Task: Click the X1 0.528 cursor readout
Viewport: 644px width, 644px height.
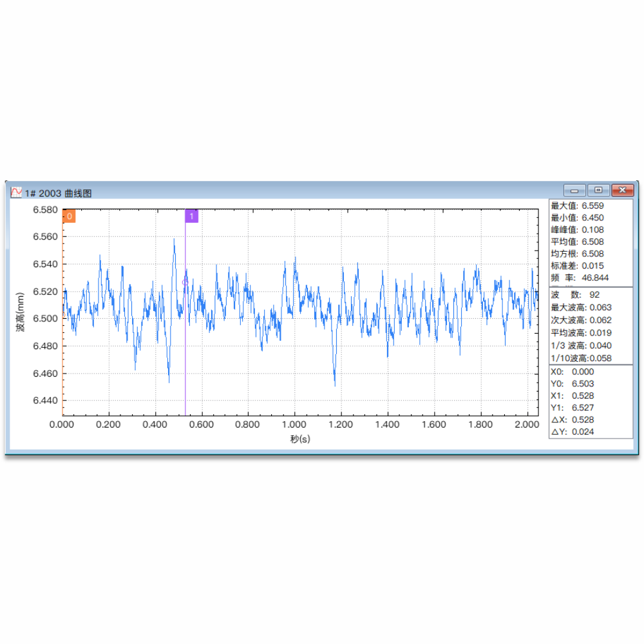Action: (x=573, y=396)
